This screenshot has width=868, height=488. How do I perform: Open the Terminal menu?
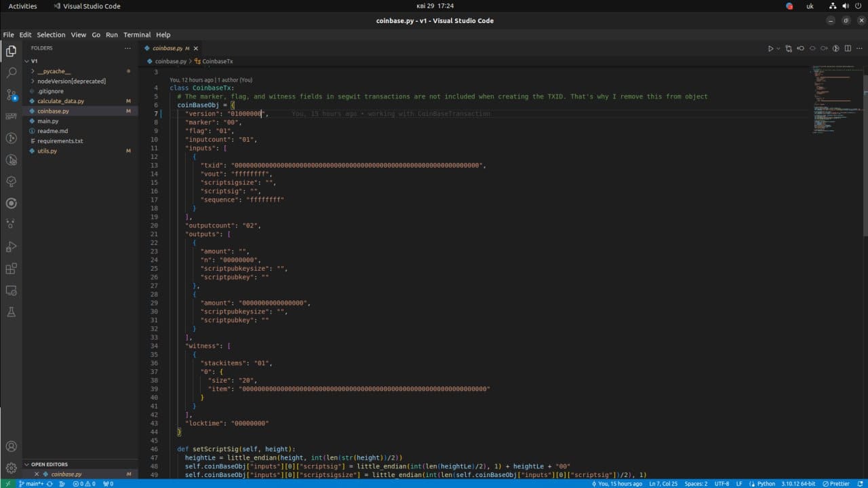point(137,35)
